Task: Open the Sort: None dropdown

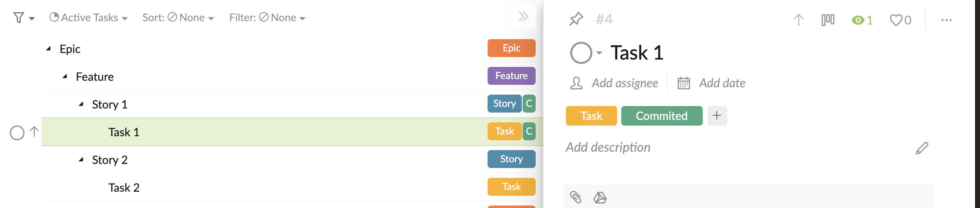Action: click(178, 18)
